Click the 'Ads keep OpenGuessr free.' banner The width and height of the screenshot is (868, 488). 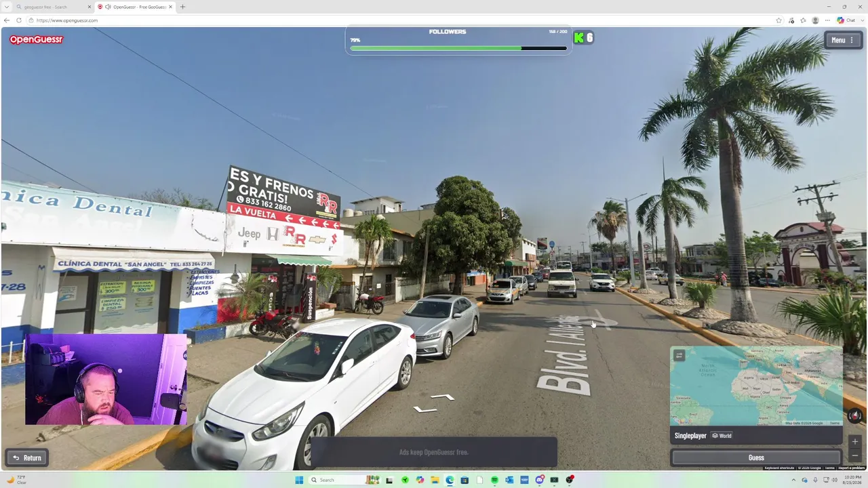[x=434, y=452]
